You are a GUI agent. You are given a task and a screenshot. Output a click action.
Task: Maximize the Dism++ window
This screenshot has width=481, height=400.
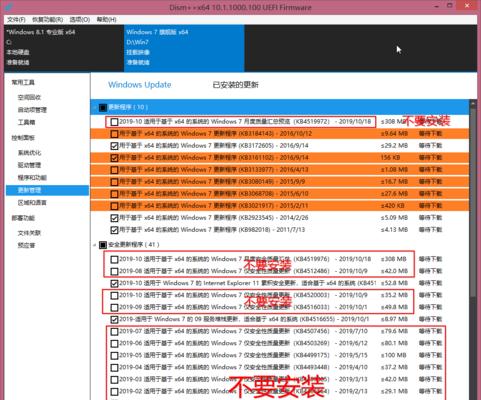click(x=450, y=6)
